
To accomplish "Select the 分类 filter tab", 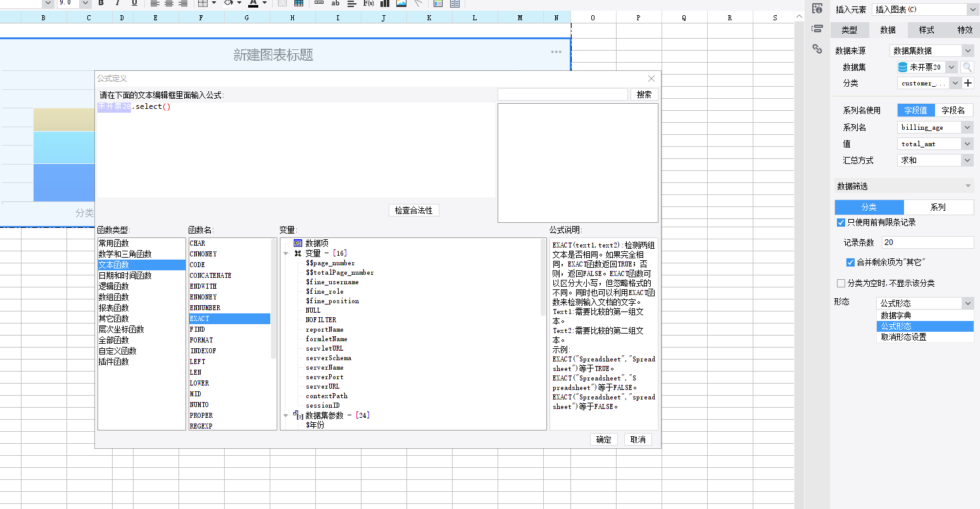I will click(x=869, y=207).
